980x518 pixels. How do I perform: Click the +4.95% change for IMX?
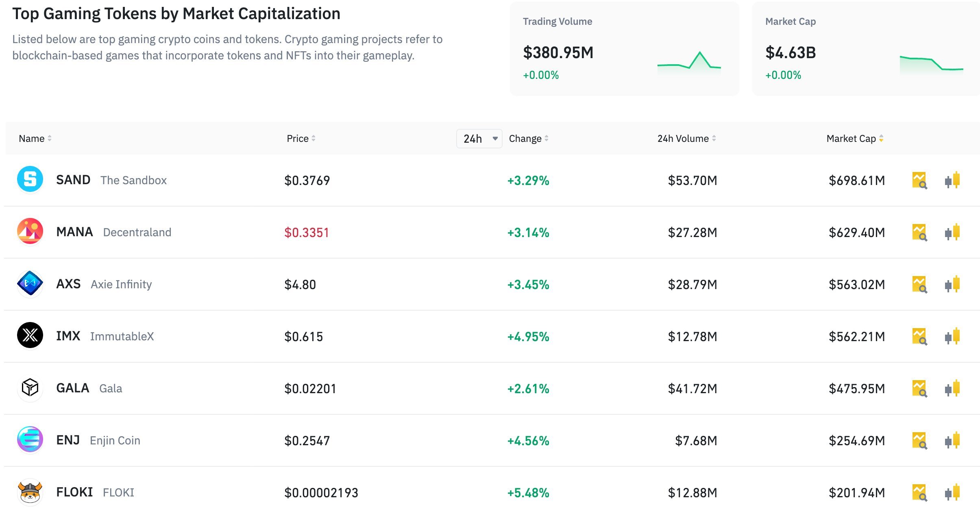click(528, 336)
